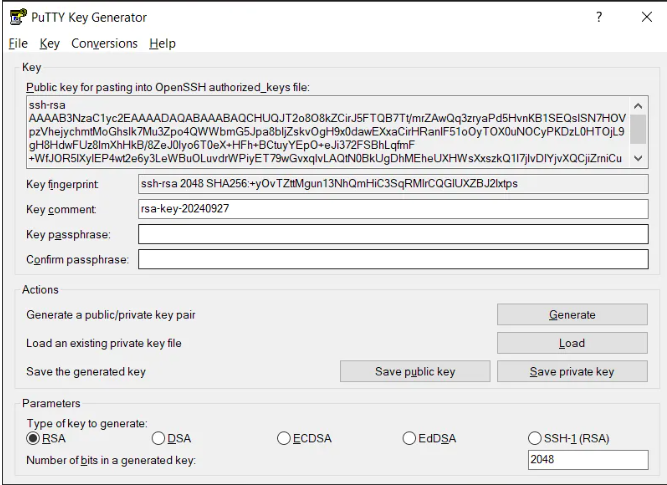Screen dimensions: 667x485
Task: Click the Save public key button
Action: pyautogui.click(x=415, y=371)
